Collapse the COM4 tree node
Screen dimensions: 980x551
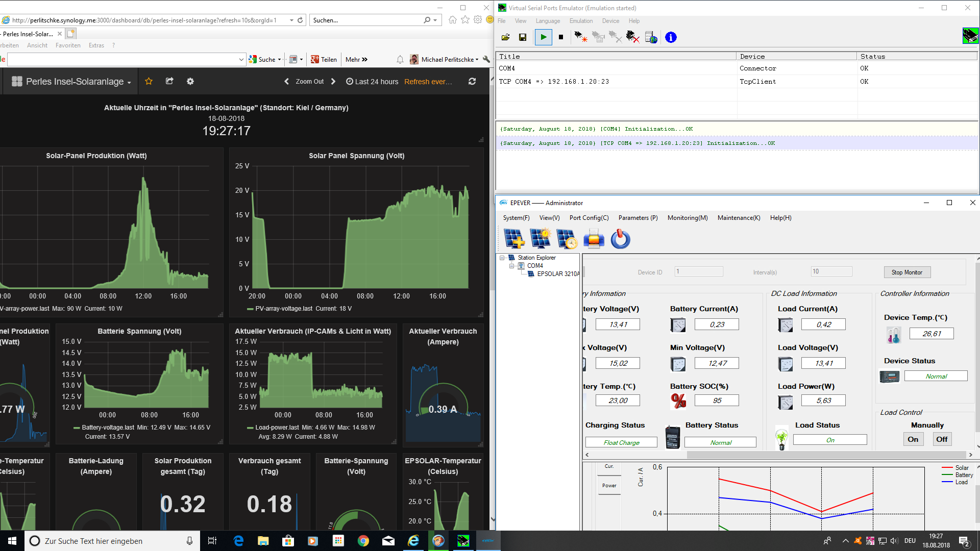(x=511, y=266)
